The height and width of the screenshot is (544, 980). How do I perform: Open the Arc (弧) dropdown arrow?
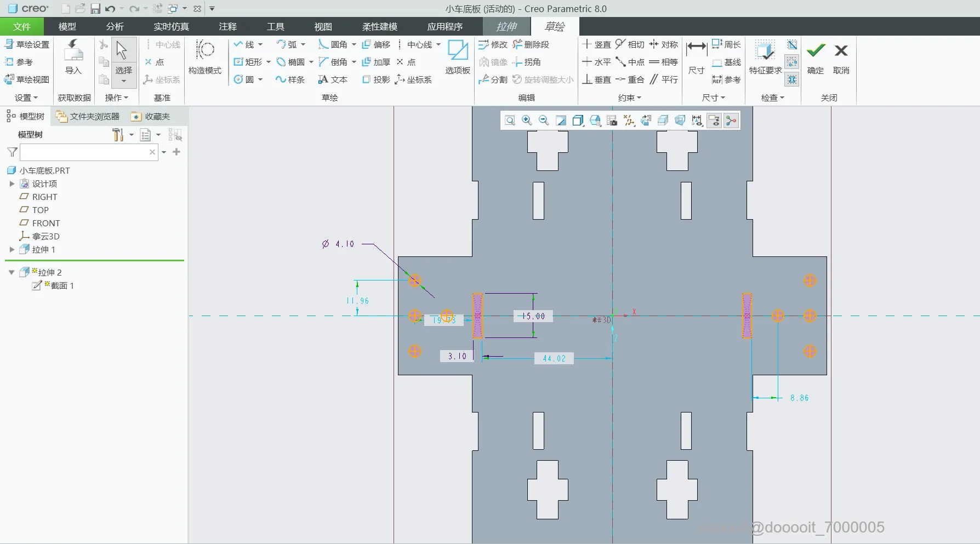(303, 44)
